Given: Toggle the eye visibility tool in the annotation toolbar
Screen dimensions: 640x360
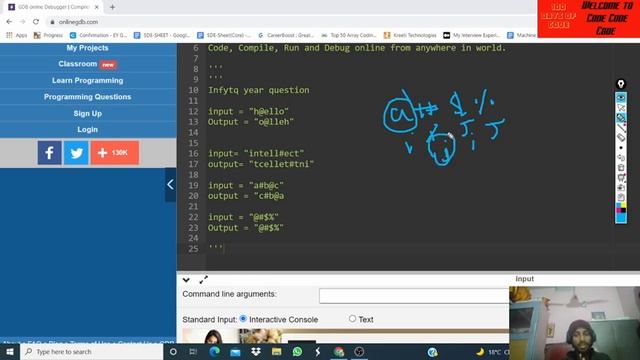Looking at the screenshot, I should coord(621,98).
